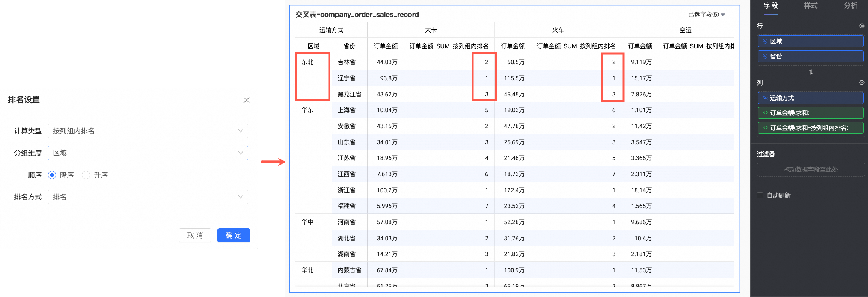The width and height of the screenshot is (868, 297).
Task: Open the 行 section settings gear
Action: pyautogui.click(x=862, y=26)
